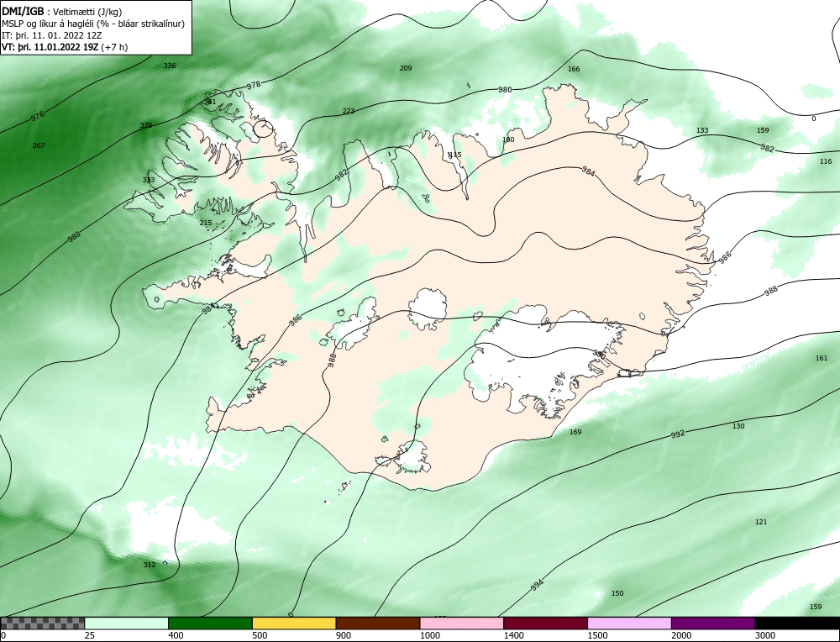Select the 'VT: þri. 11.01.2022 19Z (+7 h)' line
This screenshot has width=840, height=642.
click(x=65, y=47)
